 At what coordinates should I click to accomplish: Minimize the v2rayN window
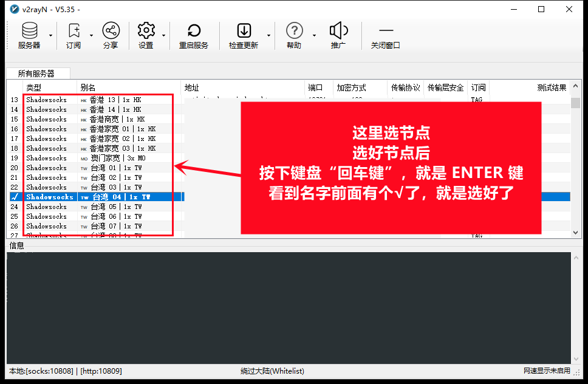pyautogui.click(x=514, y=9)
